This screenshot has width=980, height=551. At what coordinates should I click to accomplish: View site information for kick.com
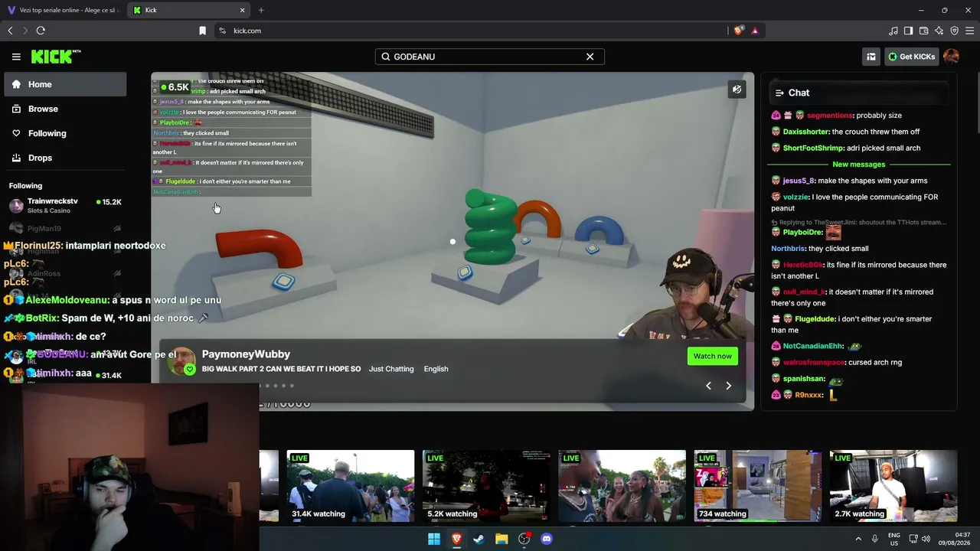coord(222,31)
